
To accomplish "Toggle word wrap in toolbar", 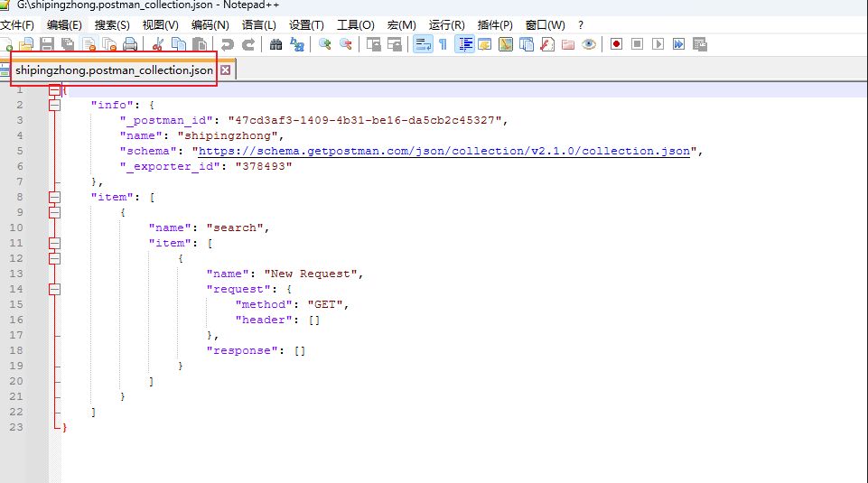I will tap(422, 44).
